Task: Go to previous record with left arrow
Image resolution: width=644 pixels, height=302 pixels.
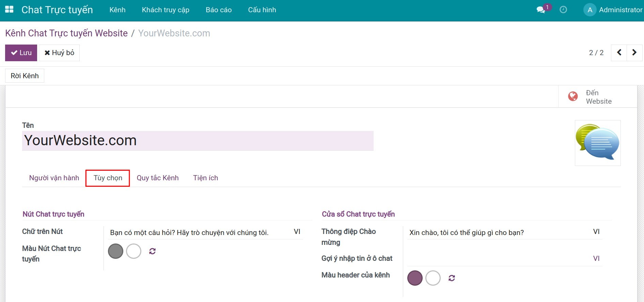Action: click(619, 53)
